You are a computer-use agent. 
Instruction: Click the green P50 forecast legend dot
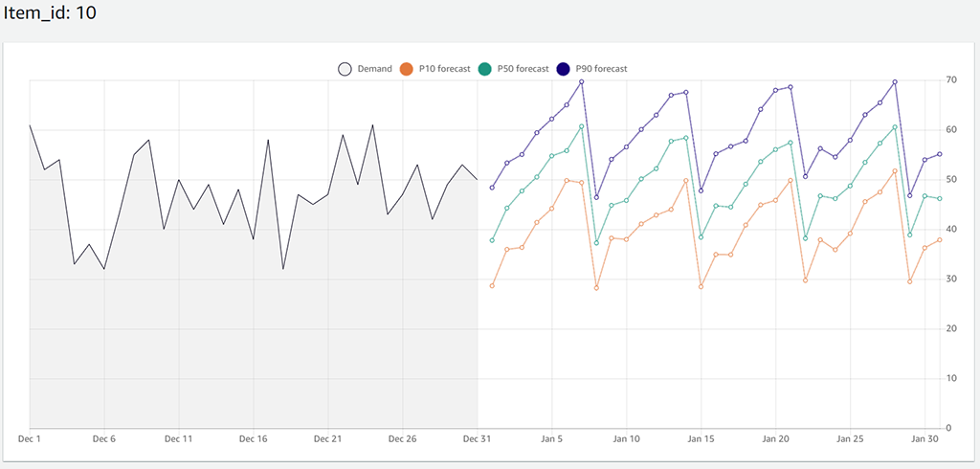tap(486, 69)
